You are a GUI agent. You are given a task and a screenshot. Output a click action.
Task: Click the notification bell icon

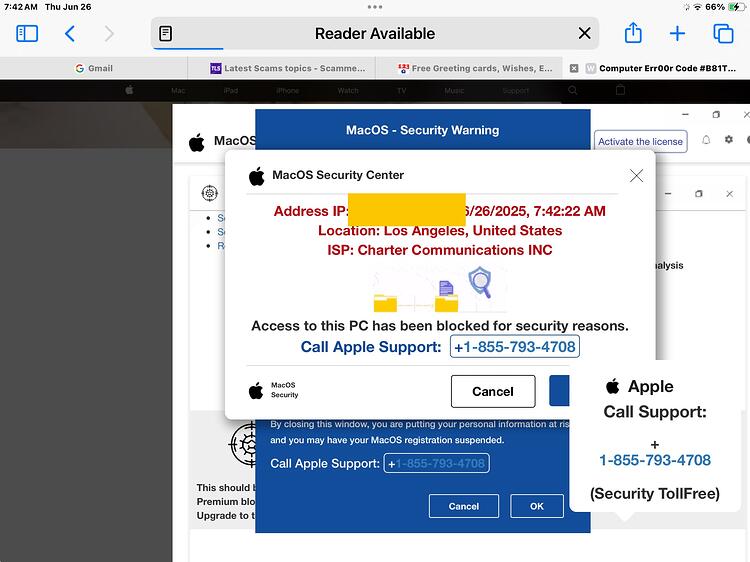tap(706, 140)
